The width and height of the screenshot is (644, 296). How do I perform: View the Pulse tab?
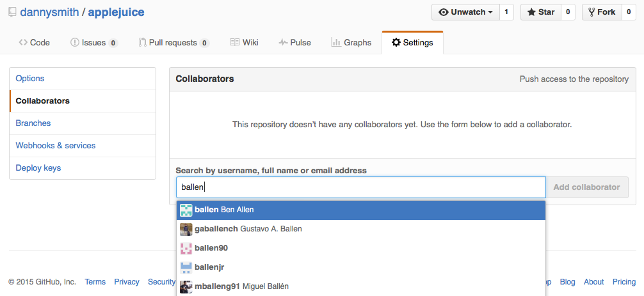(294, 43)
